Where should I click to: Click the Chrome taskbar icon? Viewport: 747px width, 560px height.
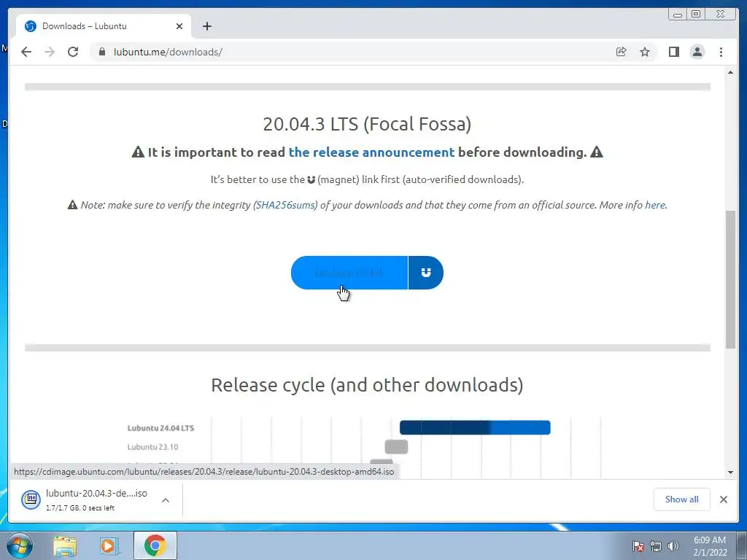point(155,546)
